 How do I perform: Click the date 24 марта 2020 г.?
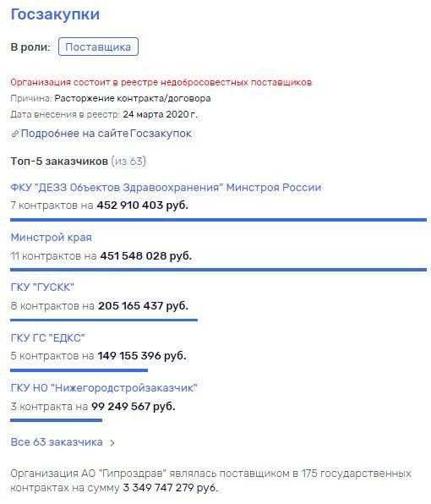(x=161, y=114)
